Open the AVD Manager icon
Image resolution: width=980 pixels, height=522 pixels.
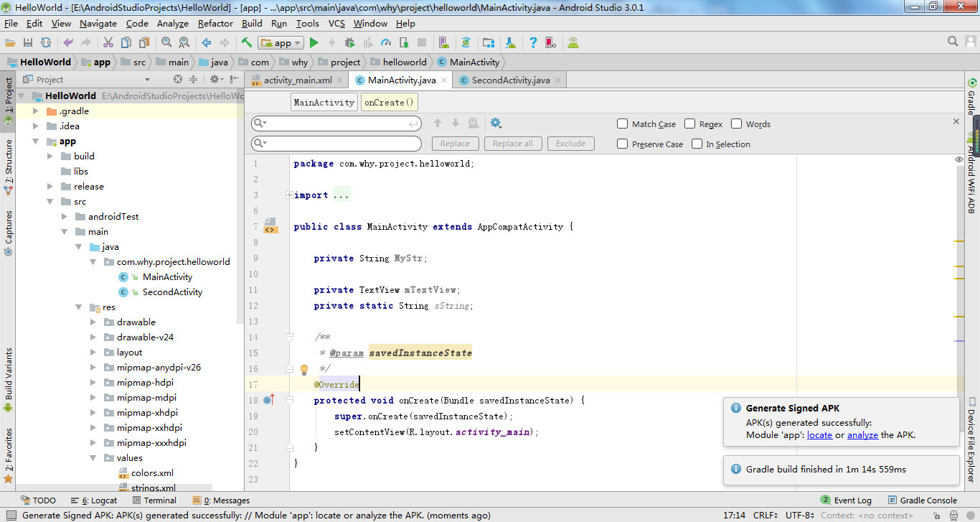[x=444, y=43]
